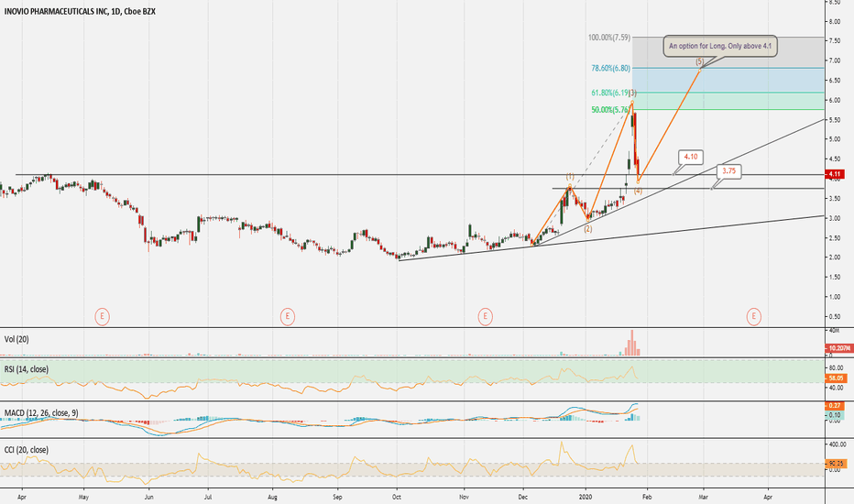This screenshot has width=854, height=504.
Task: Click the 2020 label on the time axis
Action: click(586, 497)
